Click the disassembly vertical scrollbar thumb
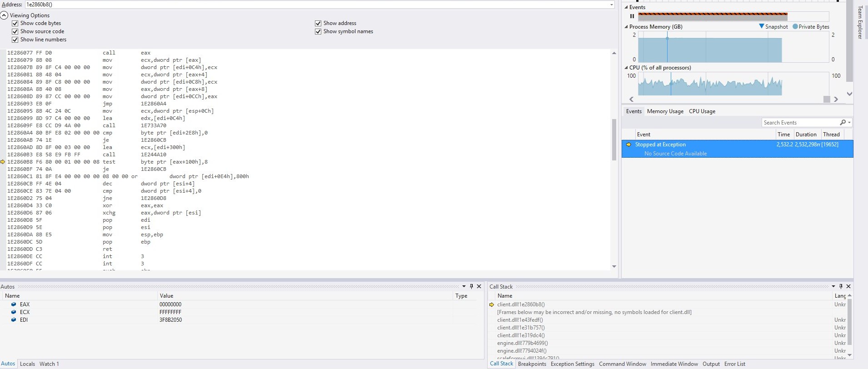This screenshot has height=369, width=868. click(x=614, y=140)
